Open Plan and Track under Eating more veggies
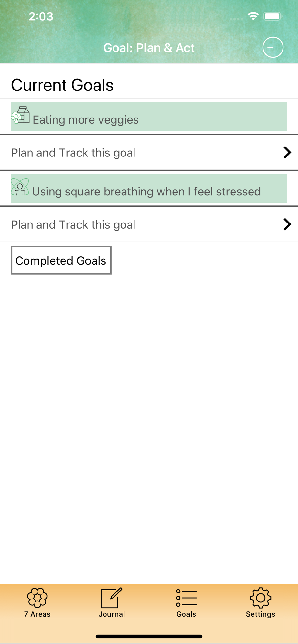This screenshot has height=644, width=298. point(149,152)
